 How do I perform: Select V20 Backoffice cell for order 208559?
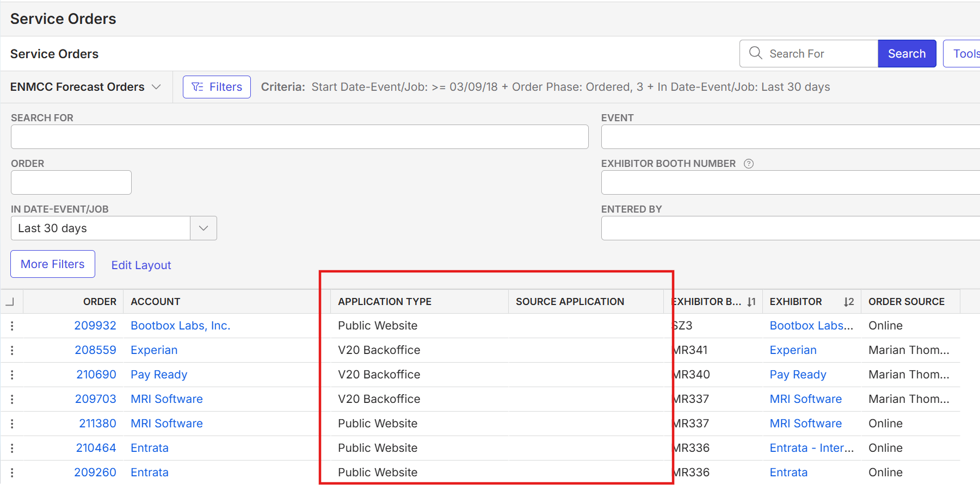coord(379,350)
